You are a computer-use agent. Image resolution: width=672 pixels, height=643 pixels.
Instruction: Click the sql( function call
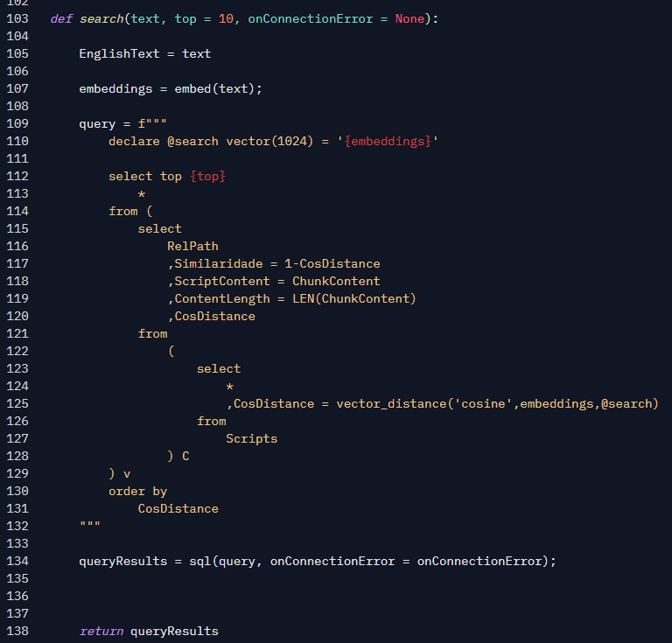tap(204, 561)
